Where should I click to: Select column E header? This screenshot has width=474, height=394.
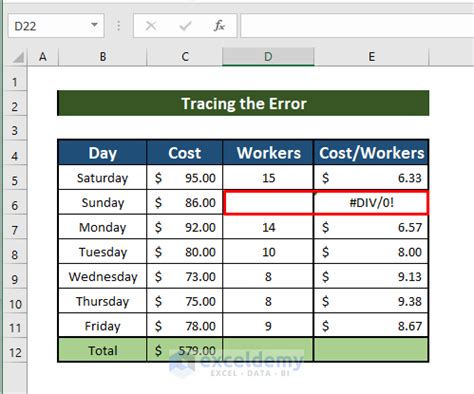[371, 57]
